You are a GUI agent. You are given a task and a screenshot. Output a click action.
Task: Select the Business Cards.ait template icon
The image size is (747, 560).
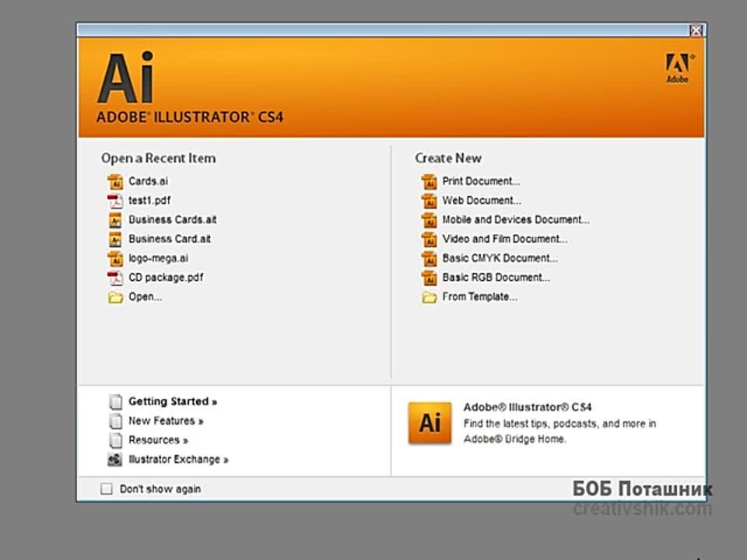116,219
